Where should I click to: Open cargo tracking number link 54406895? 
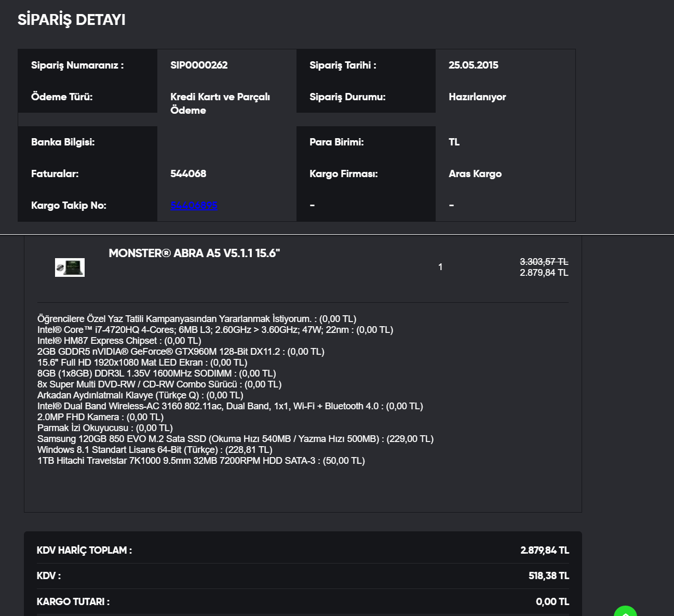click(x=194, y=205)
